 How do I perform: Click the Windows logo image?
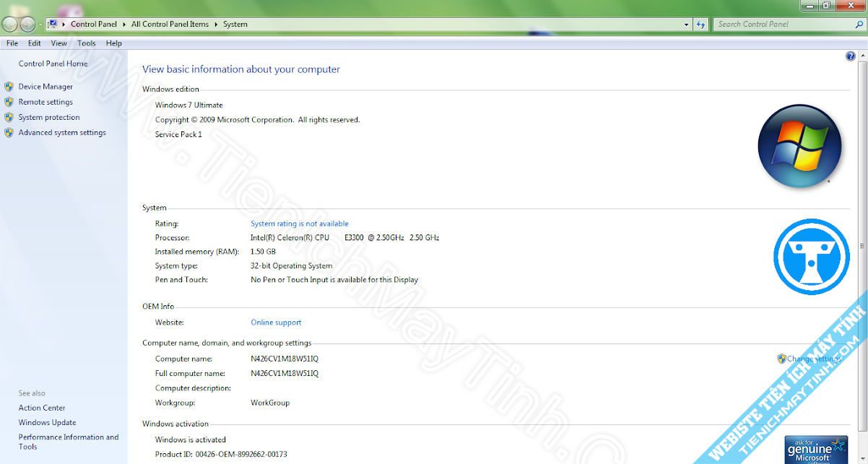click(799, 146)
